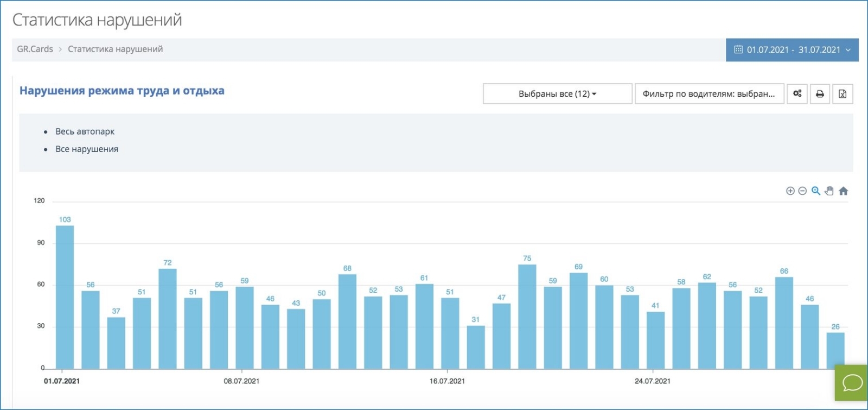Click the bar labeled 69
Image resolution: width=868 pixels, height=410 pixels.
(x=578, y=321)
